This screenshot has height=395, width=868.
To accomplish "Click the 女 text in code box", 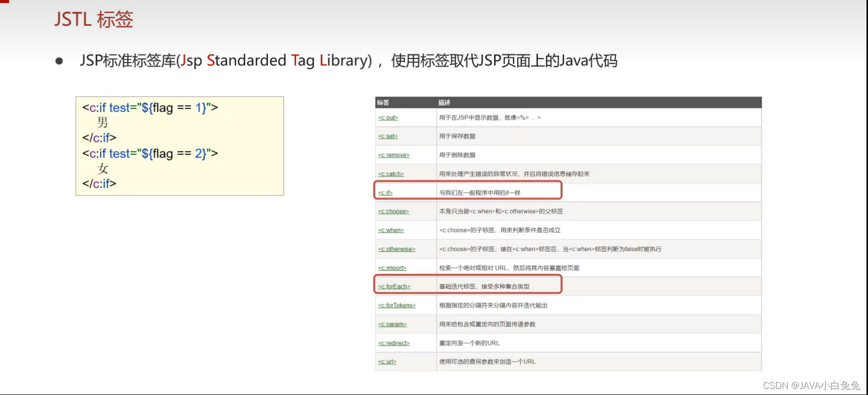I will coord(102,169).
